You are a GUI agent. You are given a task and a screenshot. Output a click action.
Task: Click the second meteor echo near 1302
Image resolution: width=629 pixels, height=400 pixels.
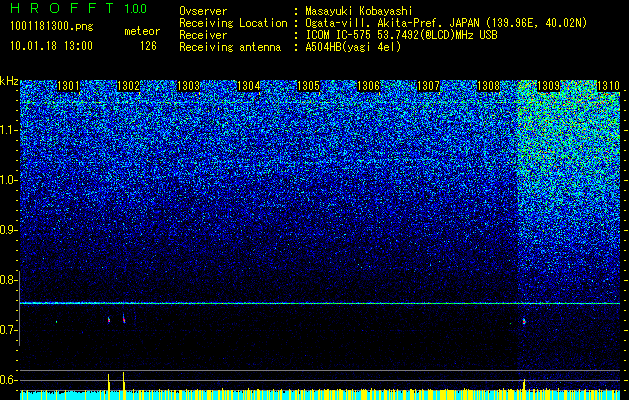pos(124,319)
